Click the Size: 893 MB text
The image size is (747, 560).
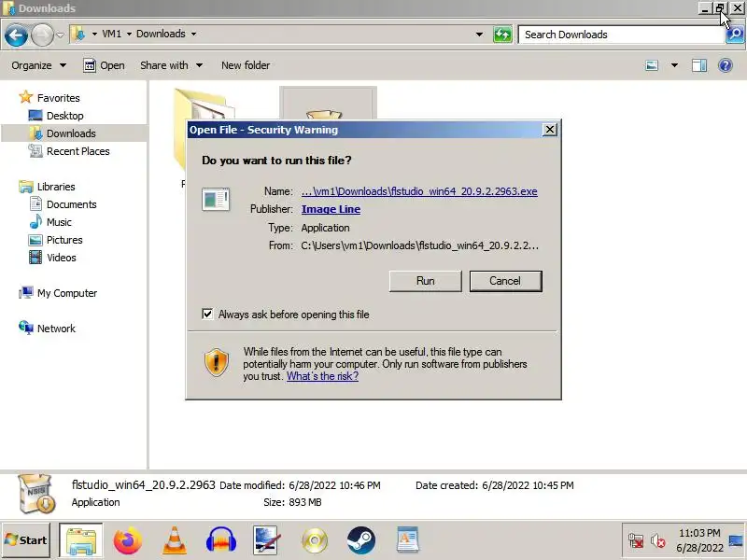[x=292, y=502]
